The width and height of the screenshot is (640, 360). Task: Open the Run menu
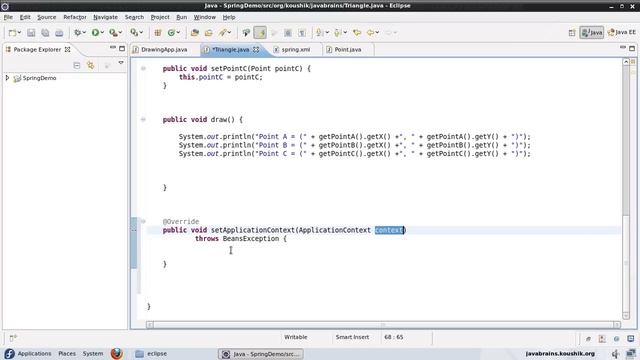click(x=182, y=17)
